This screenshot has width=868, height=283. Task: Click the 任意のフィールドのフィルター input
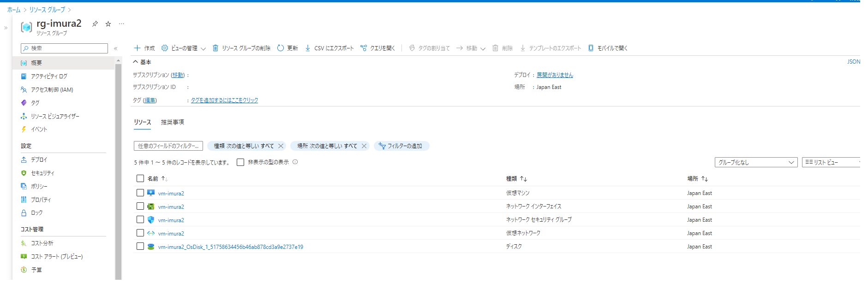click(x=168, y=146)
